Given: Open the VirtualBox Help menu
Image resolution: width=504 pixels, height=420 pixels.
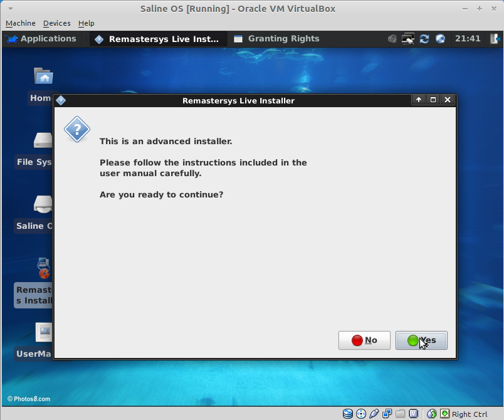Looking at the screenshot, I should (86, 23).
